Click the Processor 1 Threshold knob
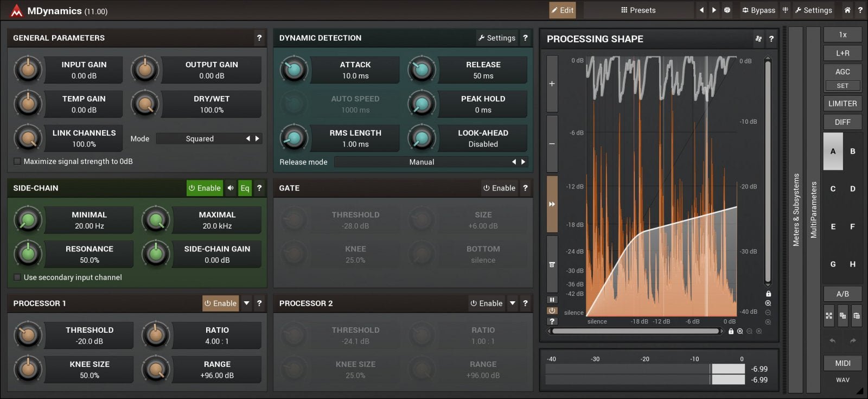This screenshot has height=399, width=868. click(x=28, y=335)
